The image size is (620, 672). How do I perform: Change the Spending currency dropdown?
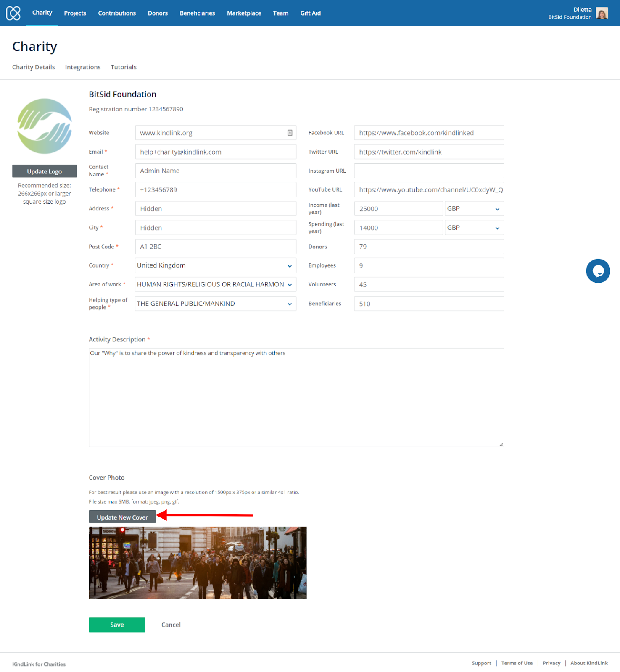tap(474, 228)
